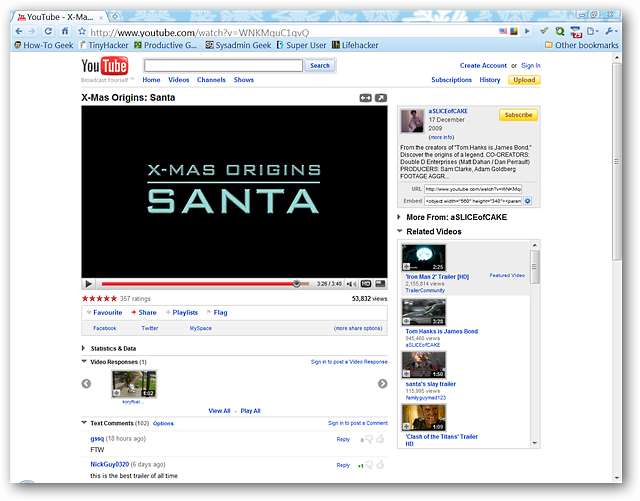Collapse the Video Responses section
Viewport: 640px width, 501px height.
[84, 362]
